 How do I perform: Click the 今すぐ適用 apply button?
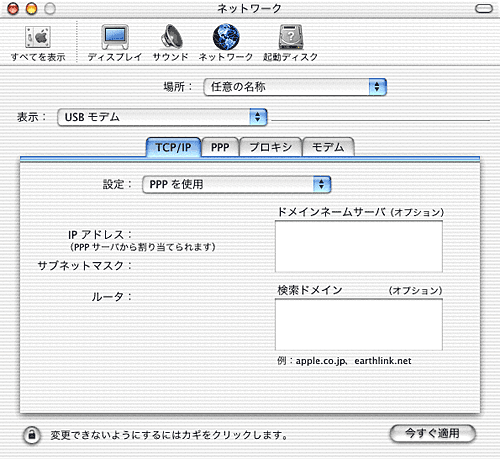[x=432, y=433]
